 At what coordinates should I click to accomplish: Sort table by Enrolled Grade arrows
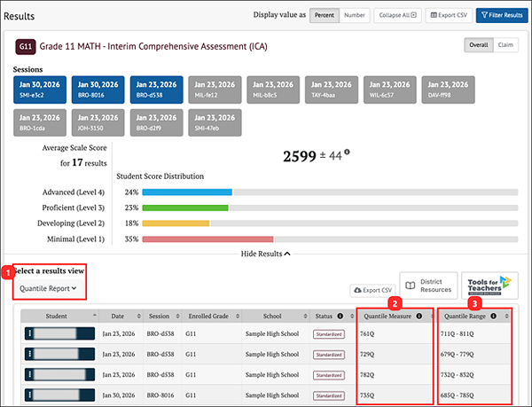point(238,316)
